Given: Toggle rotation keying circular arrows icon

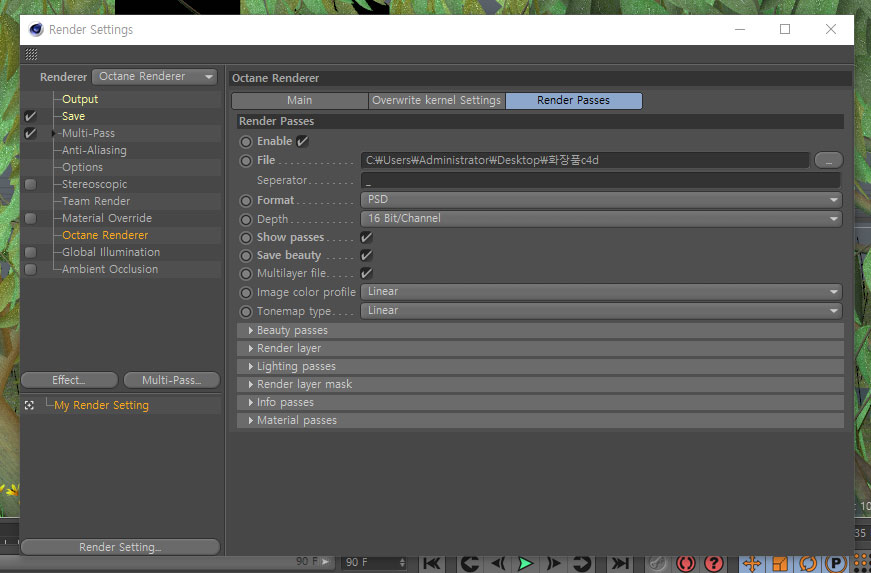Looking at the screenshot, I should coord(807,563).
